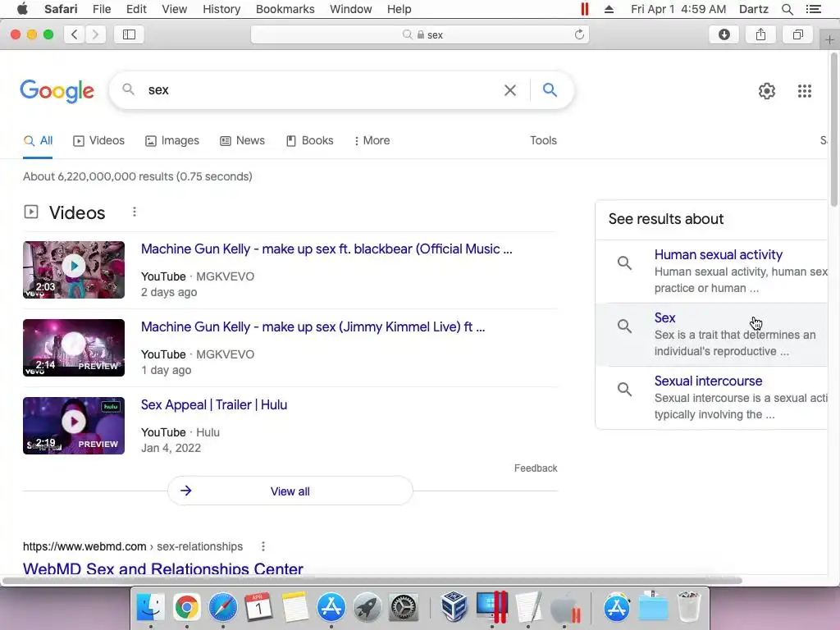Viewport: 840px width, 630px height.
Task: Open the Window menu
Action: [351, 9]
